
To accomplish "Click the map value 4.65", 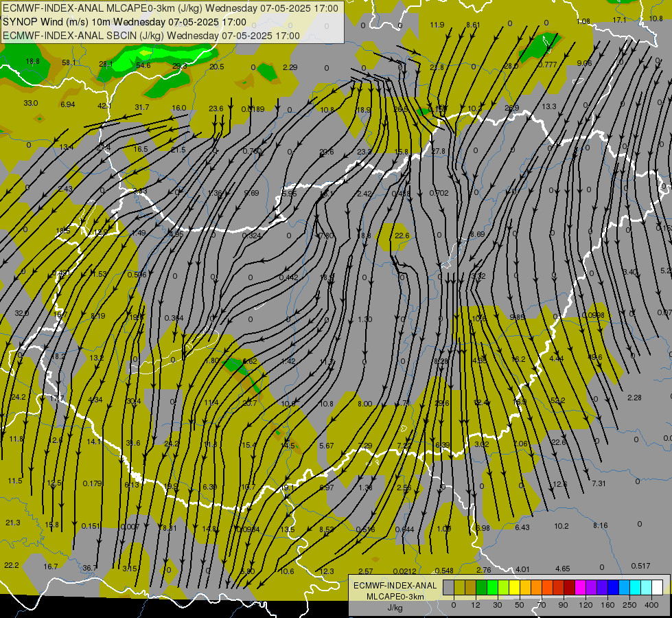I will pos(563,569).
